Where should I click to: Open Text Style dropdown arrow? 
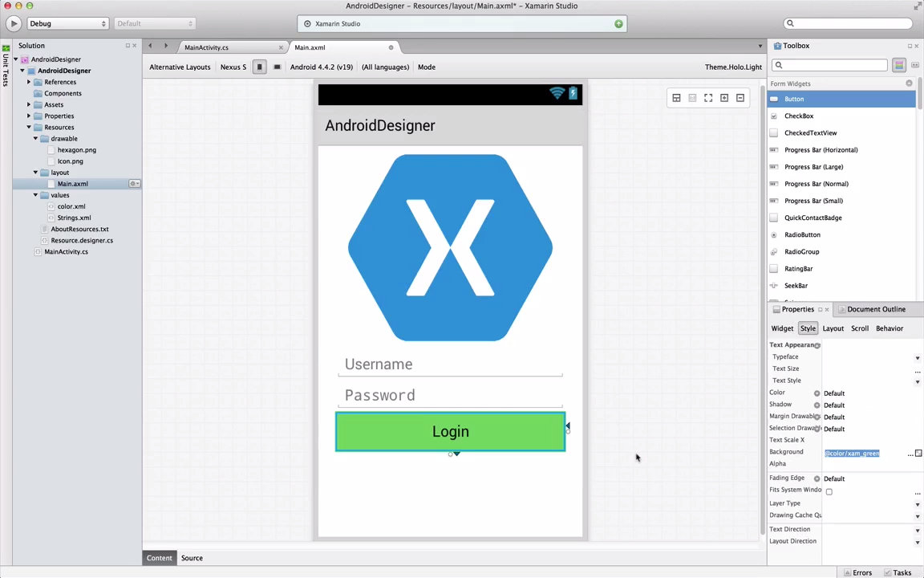pos(918,381)
